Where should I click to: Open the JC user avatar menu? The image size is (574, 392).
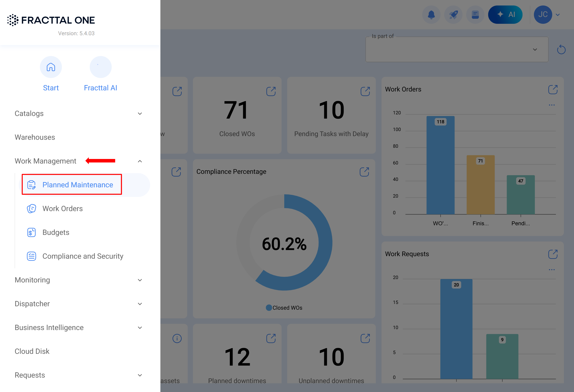point(543,15)
